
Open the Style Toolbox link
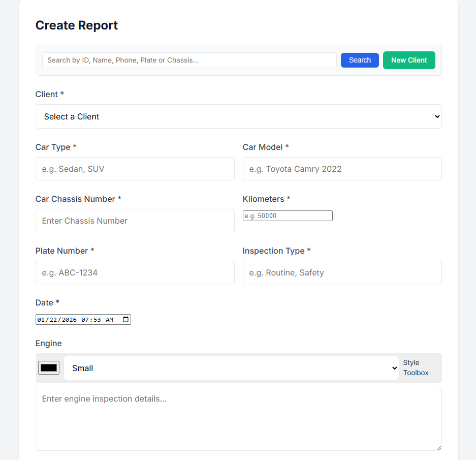416,367
